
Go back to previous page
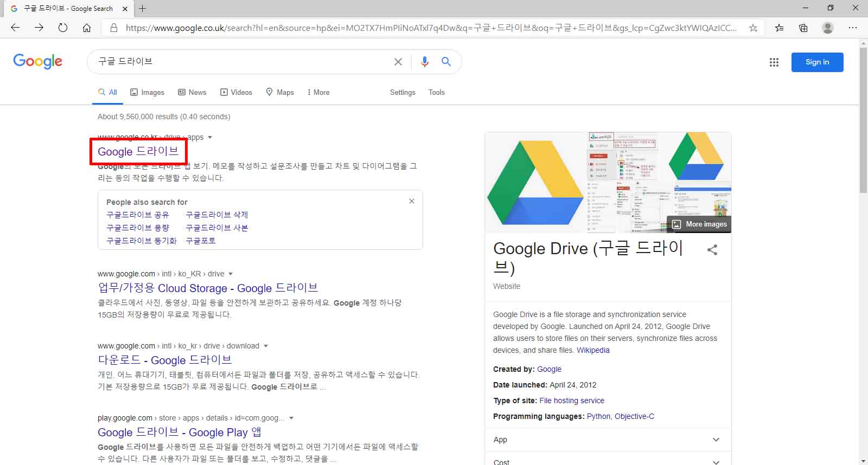point(15,28)
